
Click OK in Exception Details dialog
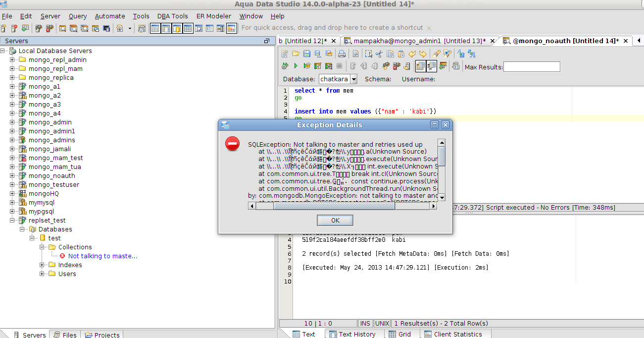tap(335, 220)
